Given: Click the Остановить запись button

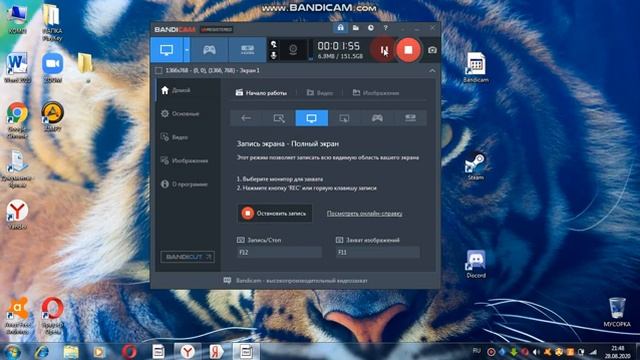Looking at the screenshot, I should 275,213.
